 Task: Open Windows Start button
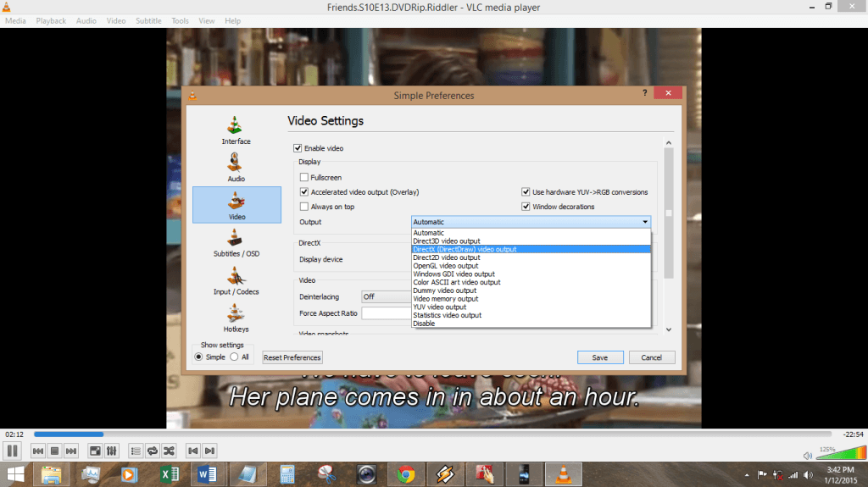point(15,475)
